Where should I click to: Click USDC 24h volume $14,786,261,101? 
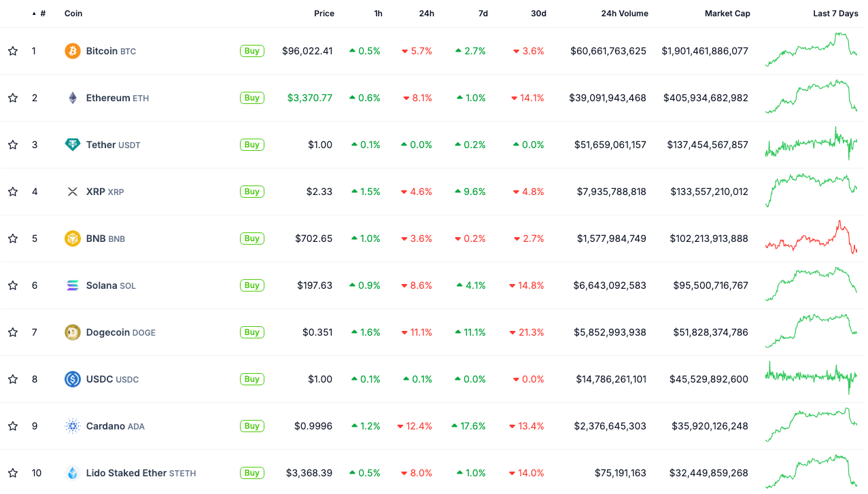(611, 379)
